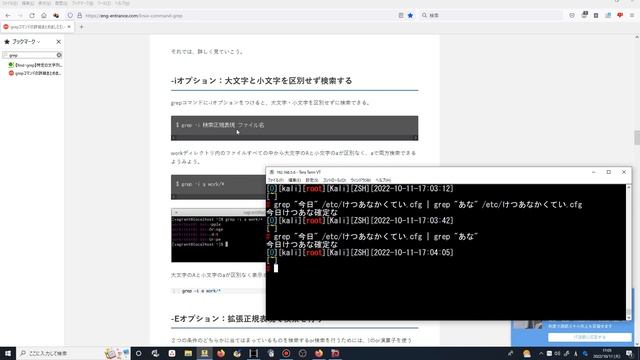The width and height of the screenshot is (640, 360).
Task: Click the padlock site info icon
Action: coord(80,16)
